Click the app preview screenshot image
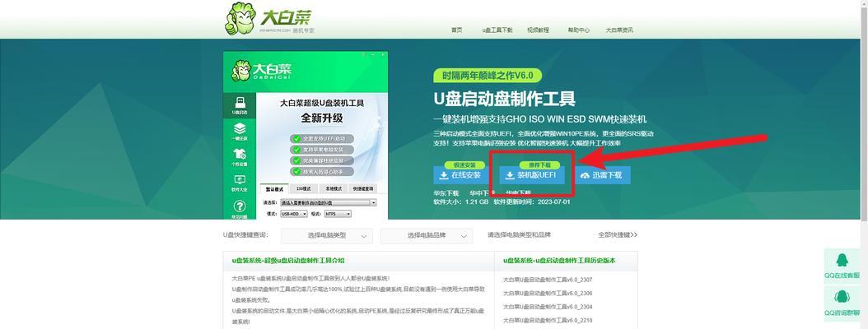 tap(306, 136)
